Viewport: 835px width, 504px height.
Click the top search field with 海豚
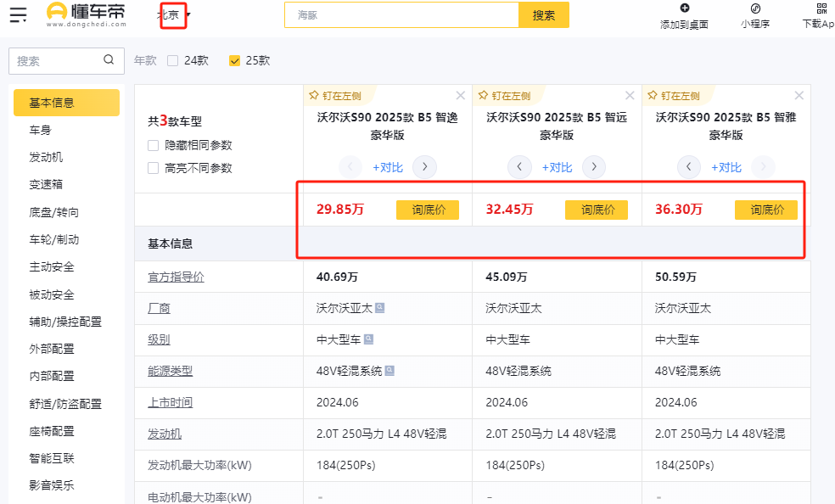(401, 15)
